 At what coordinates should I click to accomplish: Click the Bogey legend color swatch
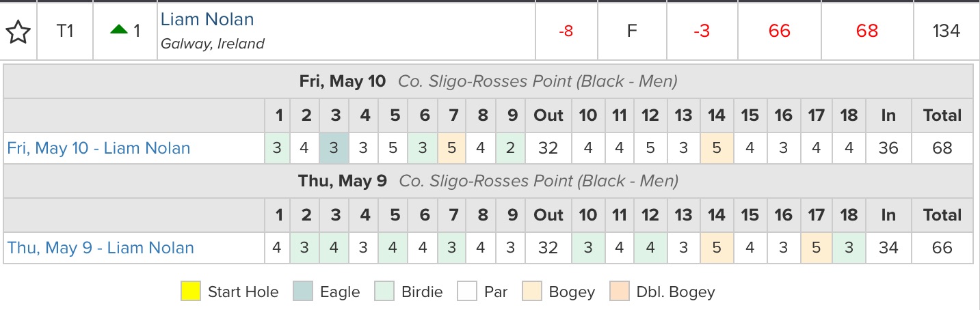coord(531,292)
